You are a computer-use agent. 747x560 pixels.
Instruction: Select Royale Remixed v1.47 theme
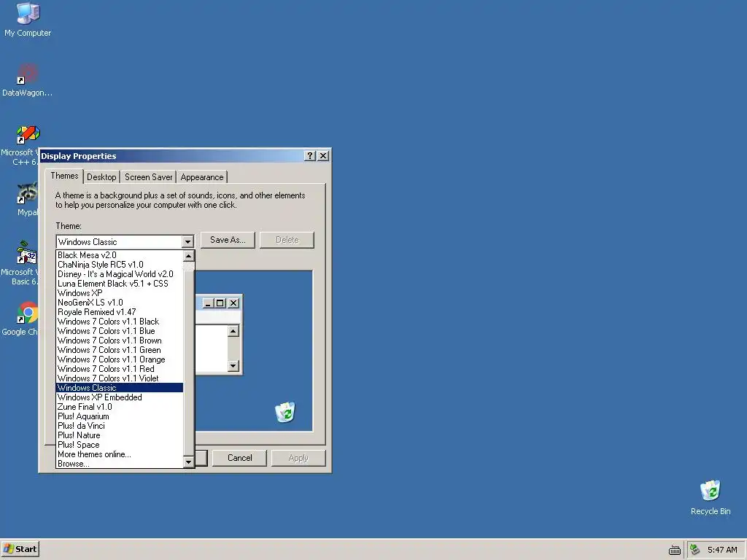pyautogui.click(x=120, y=312)
